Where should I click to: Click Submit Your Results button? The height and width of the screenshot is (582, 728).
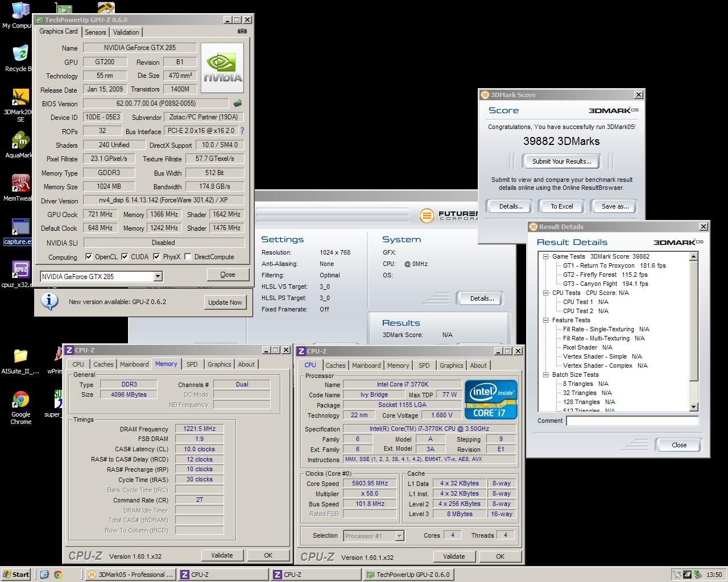tap(561, 161)
